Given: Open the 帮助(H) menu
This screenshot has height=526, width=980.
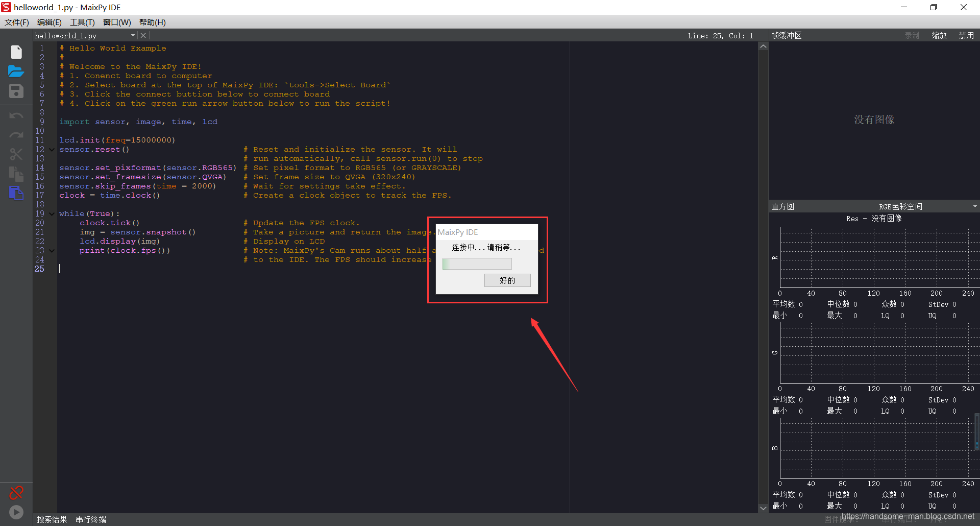Looking at the screenshot, I should 153,22.
